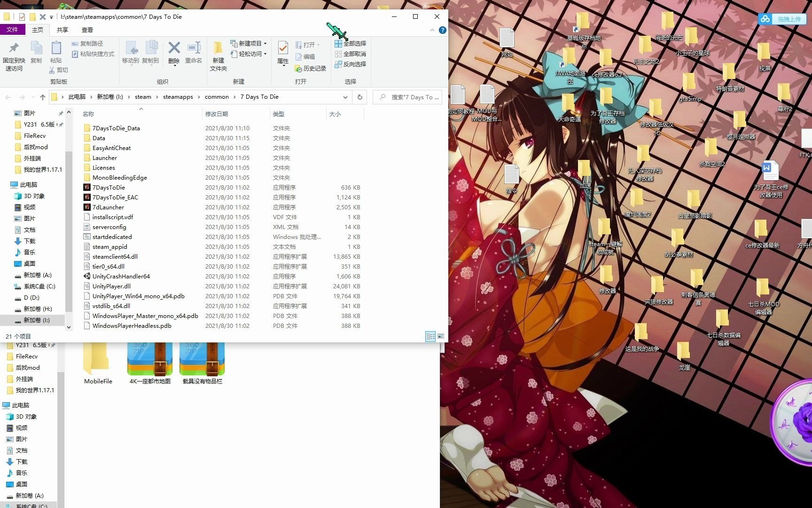Click the refresh button beside address bar
812x508 pixels.
360,97
